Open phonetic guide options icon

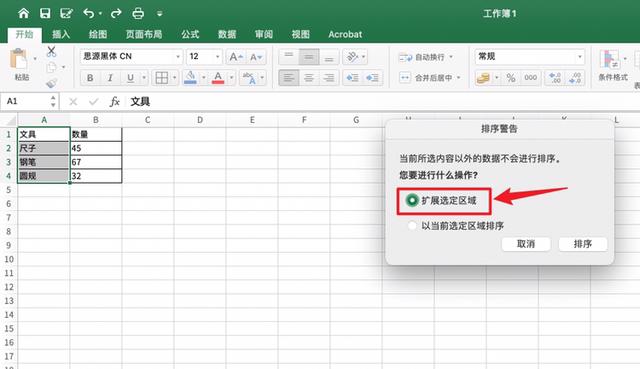[249, 78]
